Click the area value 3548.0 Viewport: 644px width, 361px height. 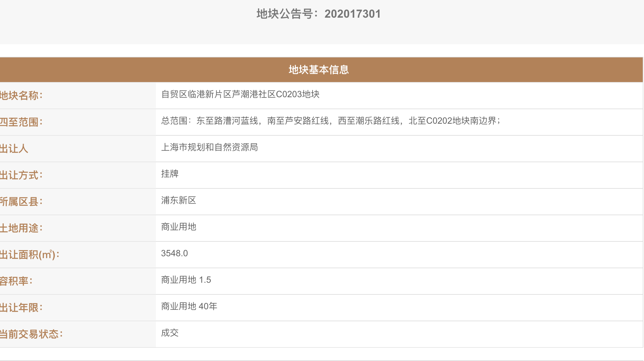click(174, 253)
